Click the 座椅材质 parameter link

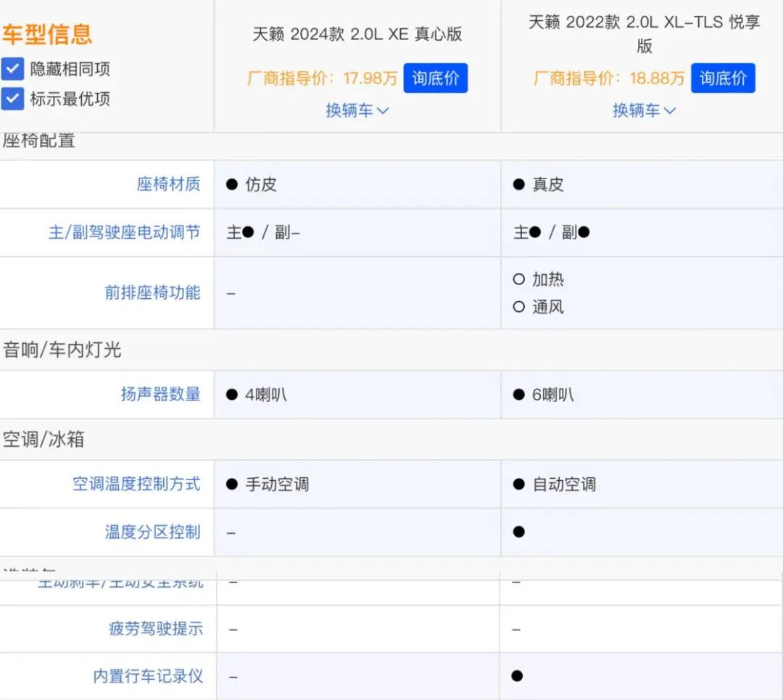pos(168,184)
